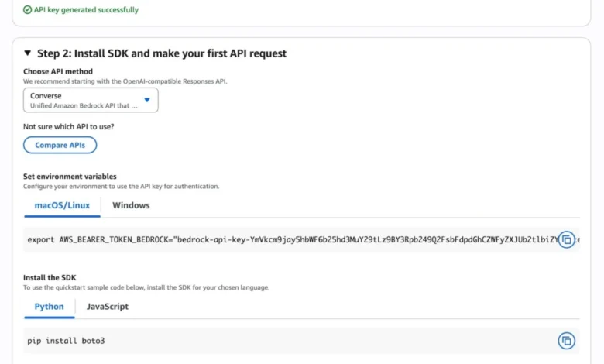Click the green success checkmark icon
The width and height of the screenshot is (604, 364).
tap(28, 10)
